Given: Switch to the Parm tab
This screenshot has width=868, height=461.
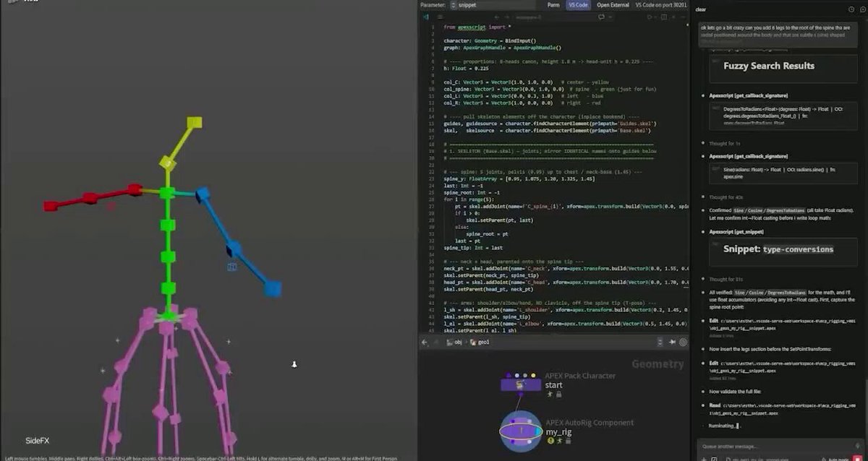Looking at the screenshot, I should click(553, 4).
